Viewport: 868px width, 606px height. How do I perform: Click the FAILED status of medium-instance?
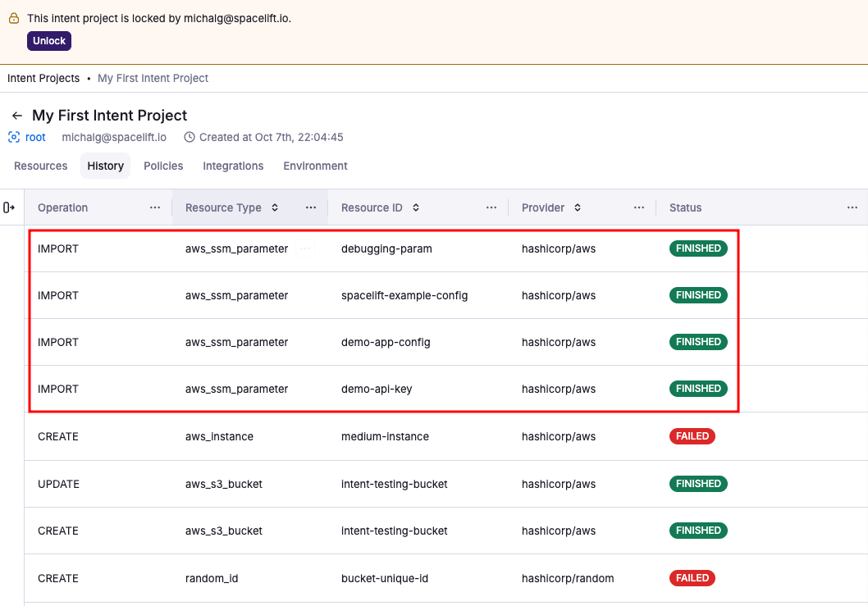point(692,436)
